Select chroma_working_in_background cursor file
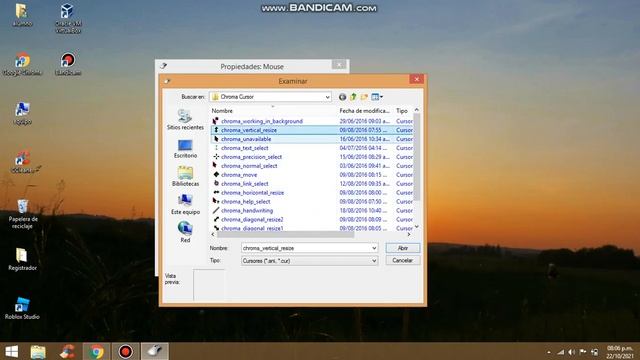The height and width of the screenshot is (360, 640). (262, 121)
